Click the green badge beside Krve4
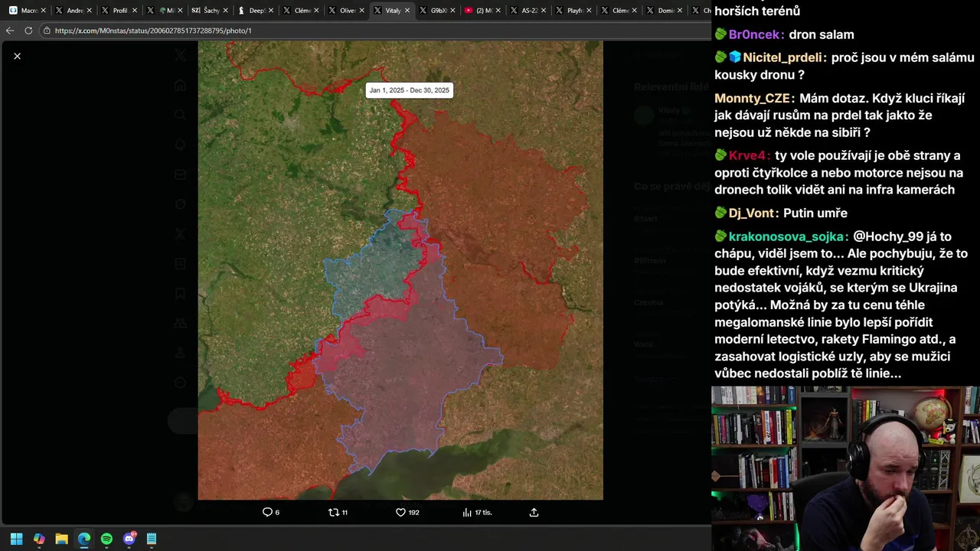 pyautogui.click(x=720, y=155)
